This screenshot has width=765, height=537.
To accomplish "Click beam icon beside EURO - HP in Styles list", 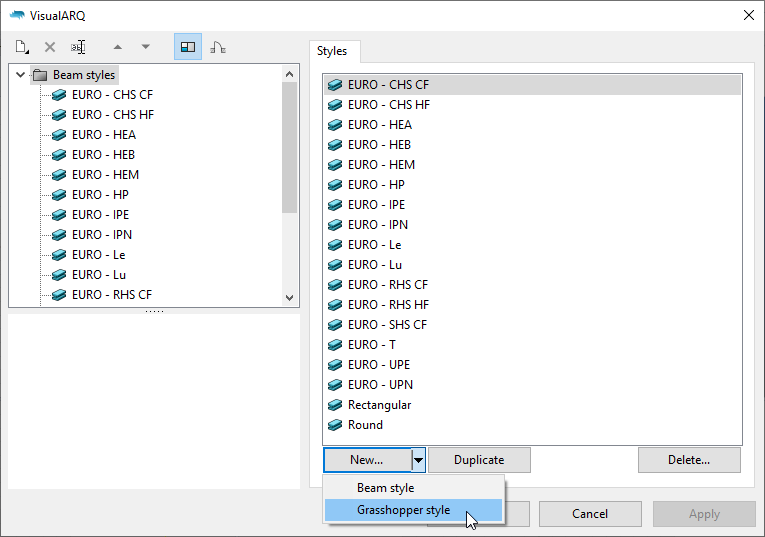I will coord(335,185).
